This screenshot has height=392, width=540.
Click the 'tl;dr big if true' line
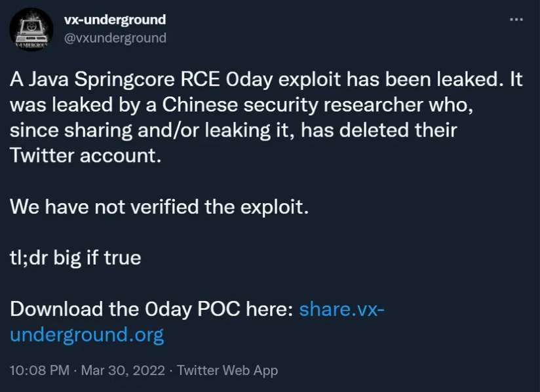75,258
